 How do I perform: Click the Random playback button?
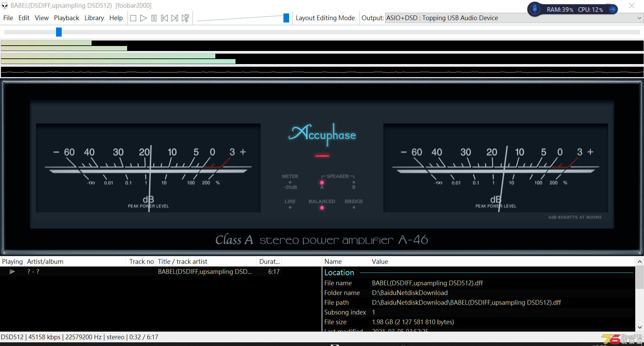coord(185,18)
